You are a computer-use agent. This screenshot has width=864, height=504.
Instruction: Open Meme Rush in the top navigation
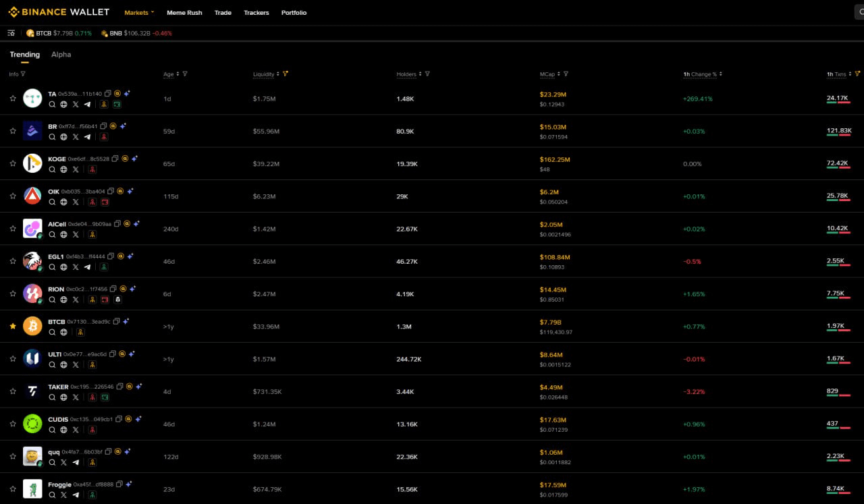pyautogui.click(x=184, y=13)
